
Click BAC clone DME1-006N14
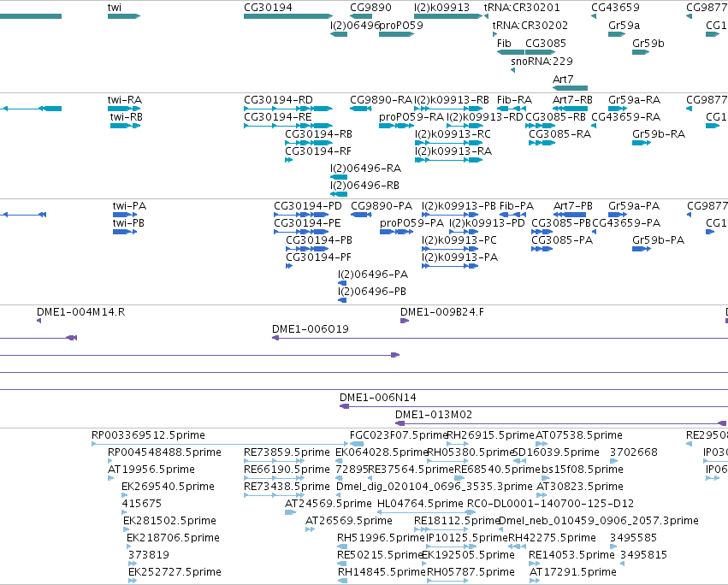pos(534,407)
